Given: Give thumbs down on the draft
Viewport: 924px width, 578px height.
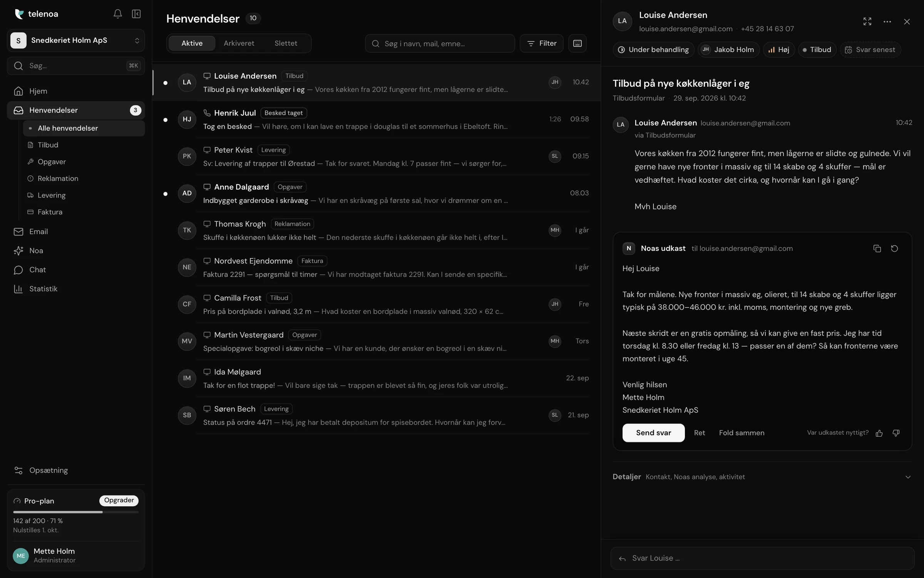Looking at the screenshot, I should (896, 433).
